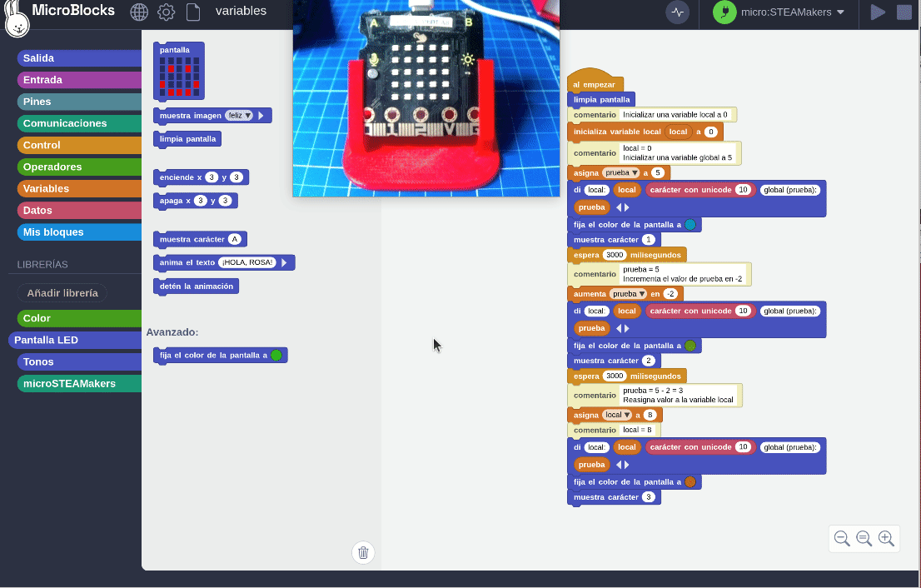Open the file document menu
The width and height of the screenshot is (921, 588).
click(193, 12)
